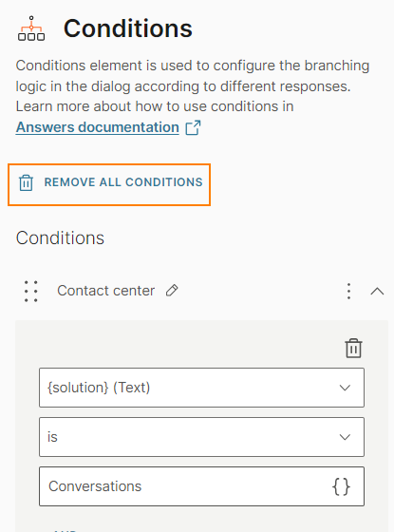Viewport: 394px width, 532px height.
Task: Click the Conditions section heading
Action: [60, 237]
